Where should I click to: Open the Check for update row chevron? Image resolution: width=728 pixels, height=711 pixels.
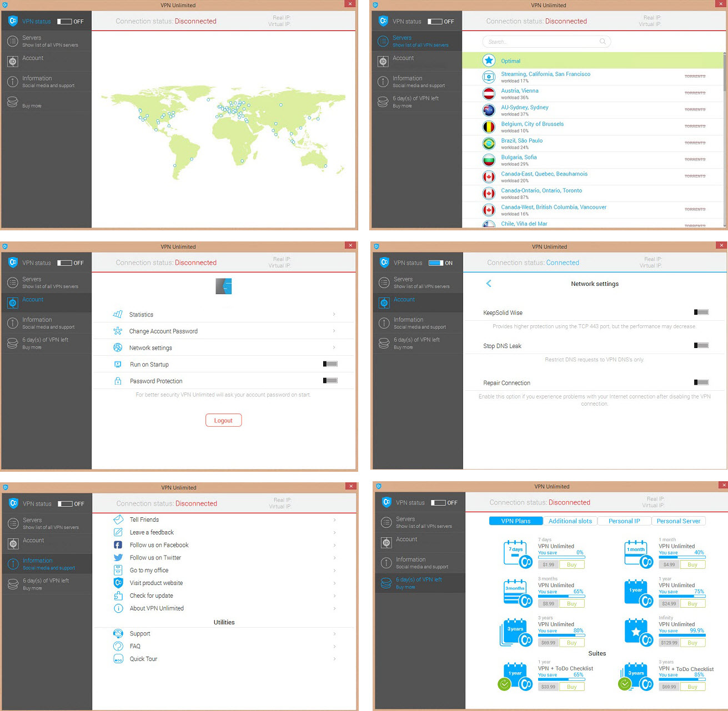tap(334, 596)
